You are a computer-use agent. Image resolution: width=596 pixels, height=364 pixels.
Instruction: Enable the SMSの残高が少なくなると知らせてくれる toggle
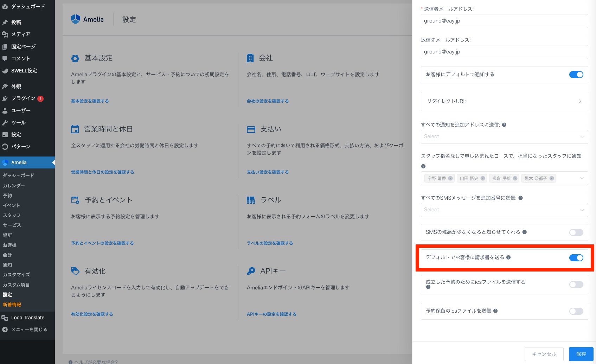pos(576,232)
